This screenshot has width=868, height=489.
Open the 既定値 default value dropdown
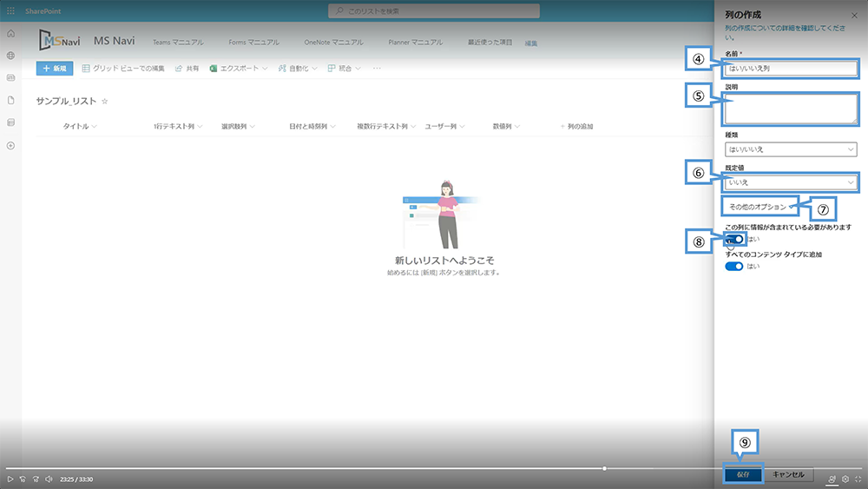click(791, 182)
